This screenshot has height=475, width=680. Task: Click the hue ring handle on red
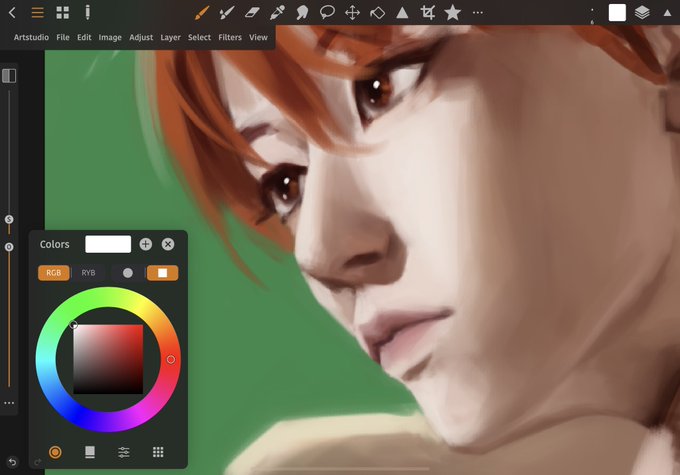coord(171,359)
